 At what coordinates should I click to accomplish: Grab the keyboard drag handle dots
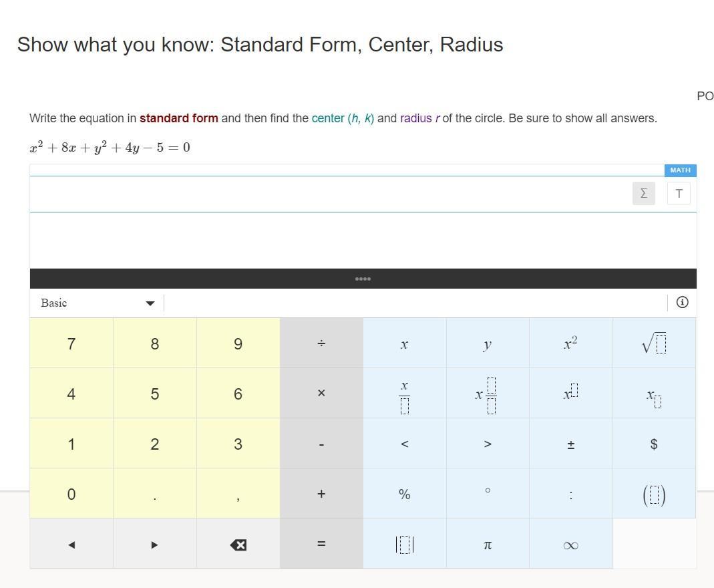point(363,279)
